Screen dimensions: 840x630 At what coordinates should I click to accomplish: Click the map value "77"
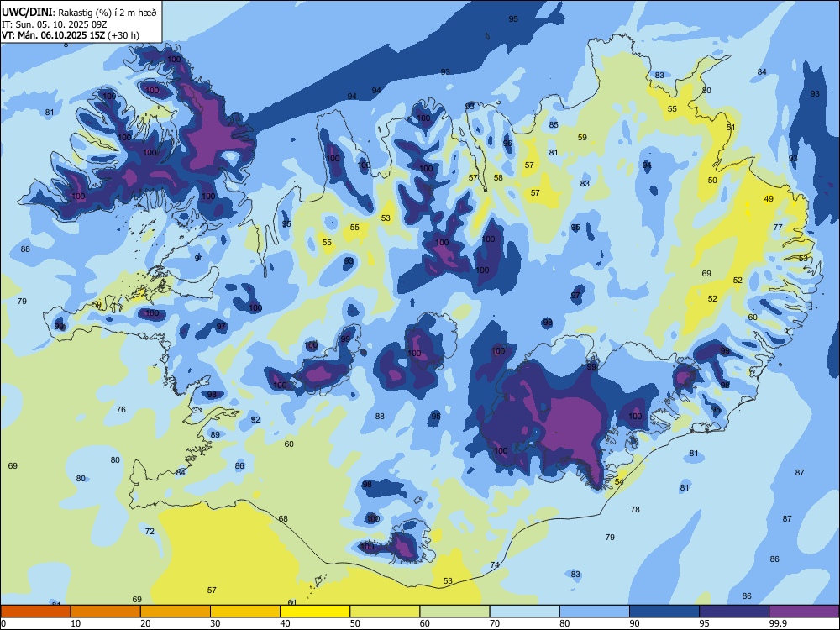point(778,227)
